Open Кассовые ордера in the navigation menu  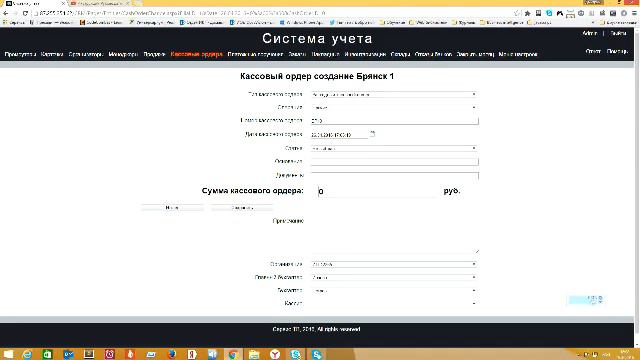196,54
